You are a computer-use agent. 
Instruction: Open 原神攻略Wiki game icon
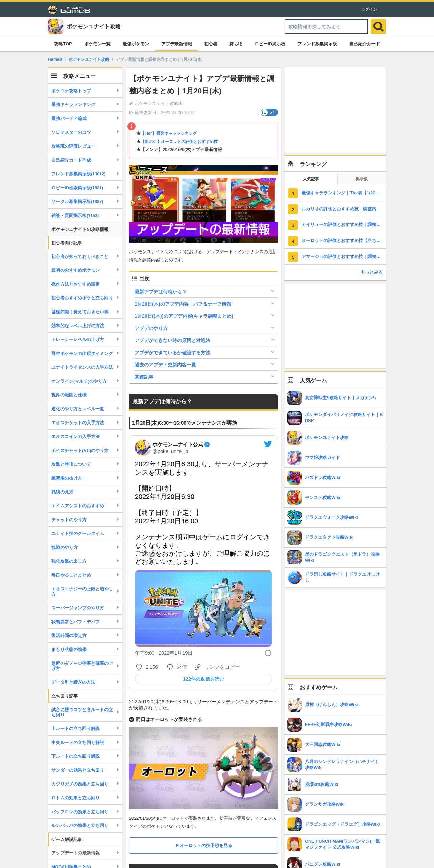294,705
